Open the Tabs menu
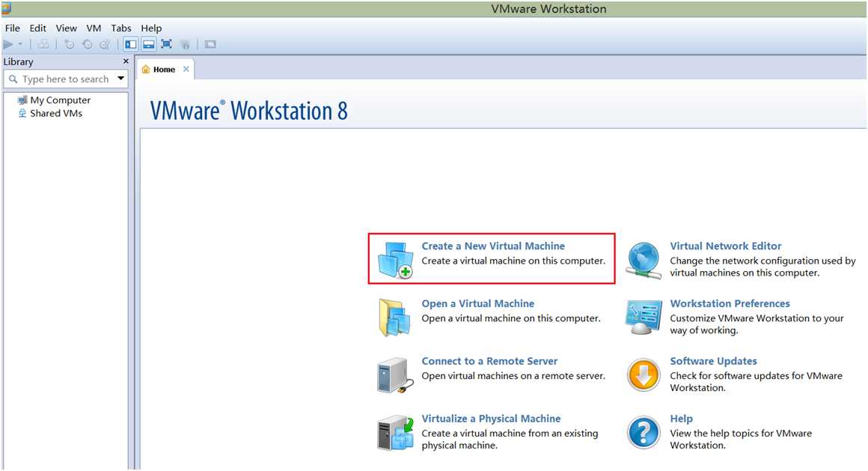 [x=120, y=28]
